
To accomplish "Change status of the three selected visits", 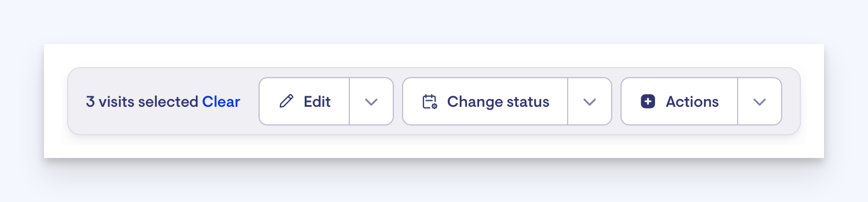I will [x=485, y=101].
